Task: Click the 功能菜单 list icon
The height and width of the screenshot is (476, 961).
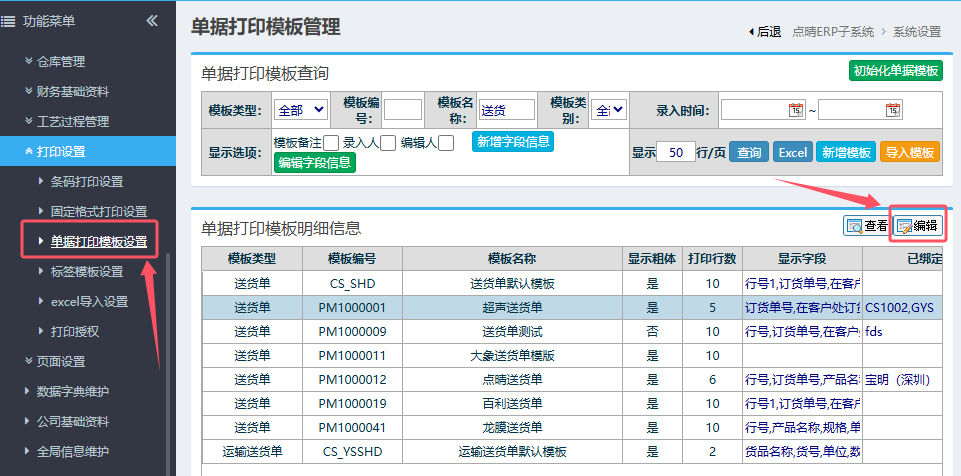Action: [8, 20]
